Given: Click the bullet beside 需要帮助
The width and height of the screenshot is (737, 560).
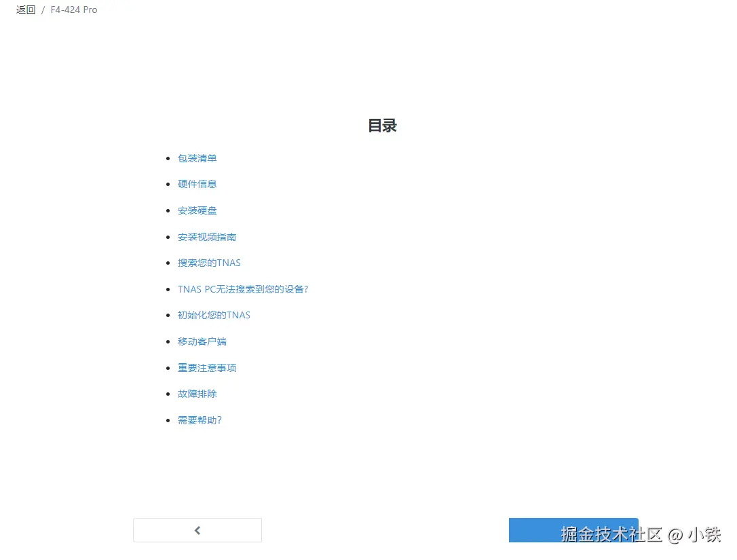Looking at the screenshot, I should (168, 419).
